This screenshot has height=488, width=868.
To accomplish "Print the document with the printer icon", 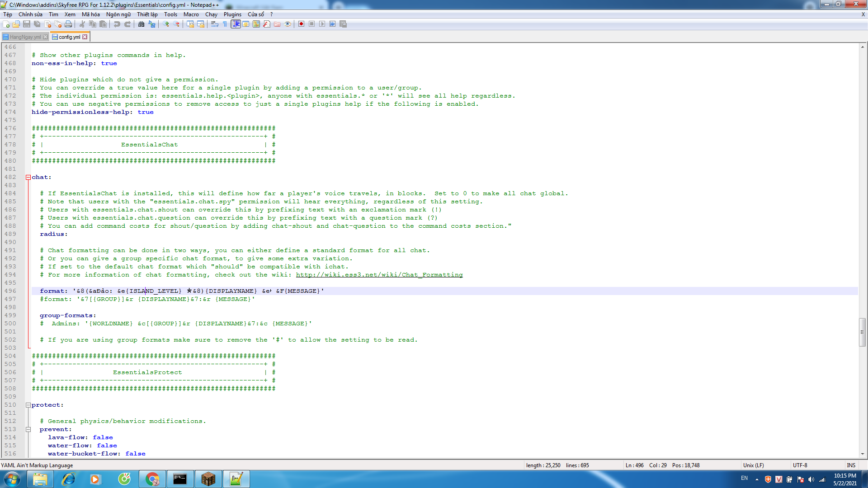I will 68,24.
